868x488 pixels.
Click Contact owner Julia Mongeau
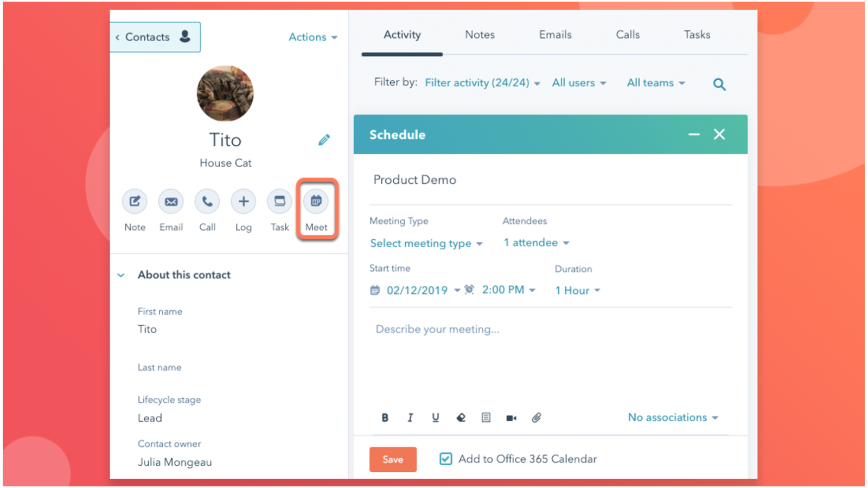[x=175, y=463]
